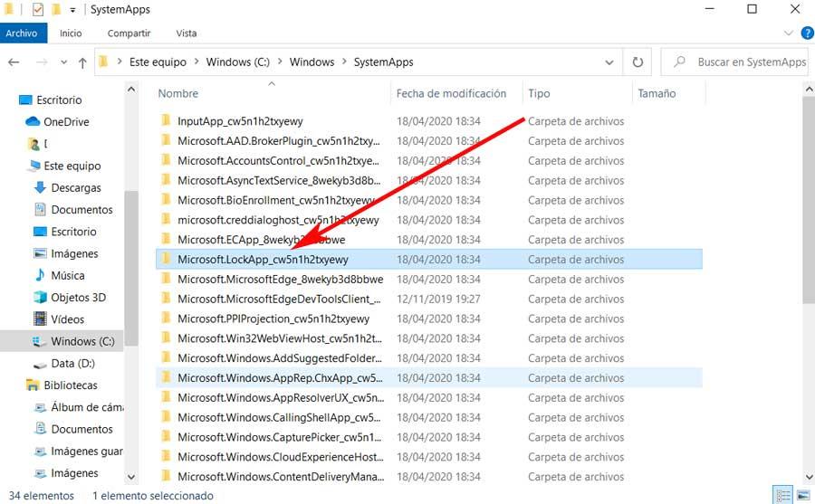Image resolution: width=815 pixels, height=504 pixels.
Task: Select Microsoft.AccountsControl folder
Action: click(429, 160)
